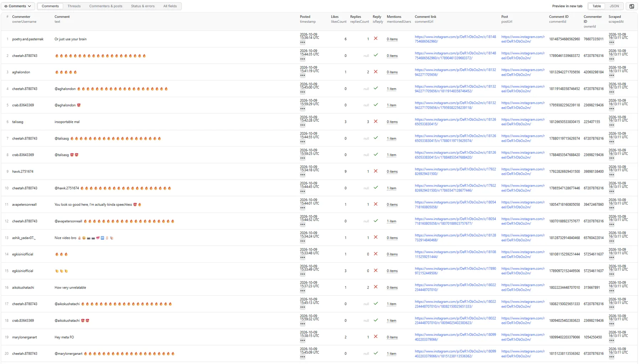This screenshot has width=641, height=364.
Task: Switch to the Status & errors tab
Action: (x=143, y=6)
